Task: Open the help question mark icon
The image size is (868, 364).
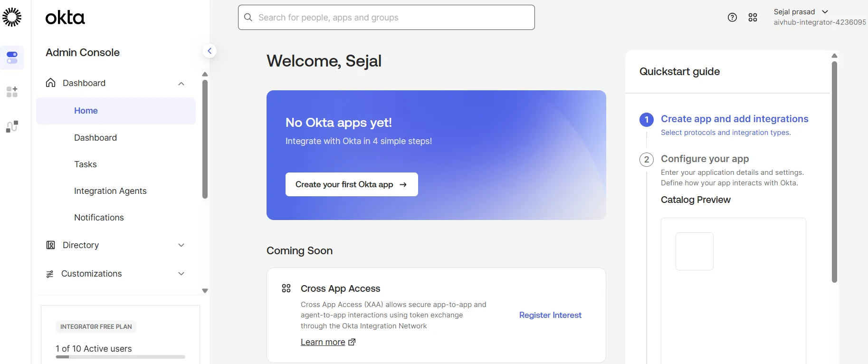Action: click(732, 18)
